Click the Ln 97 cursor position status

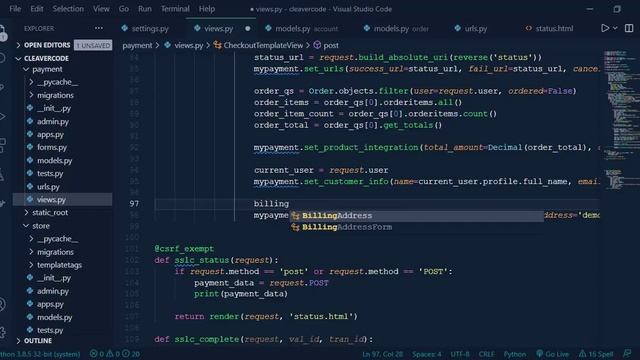pyautogui.click(x=382, y=354)
